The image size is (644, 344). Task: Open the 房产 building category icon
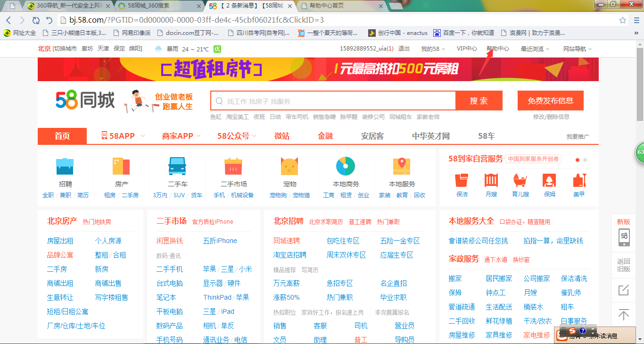(x=121, y=167)
